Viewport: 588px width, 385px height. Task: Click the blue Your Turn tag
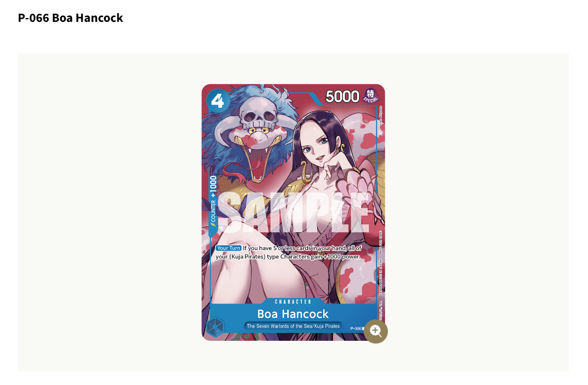click(x=228, y=248)
